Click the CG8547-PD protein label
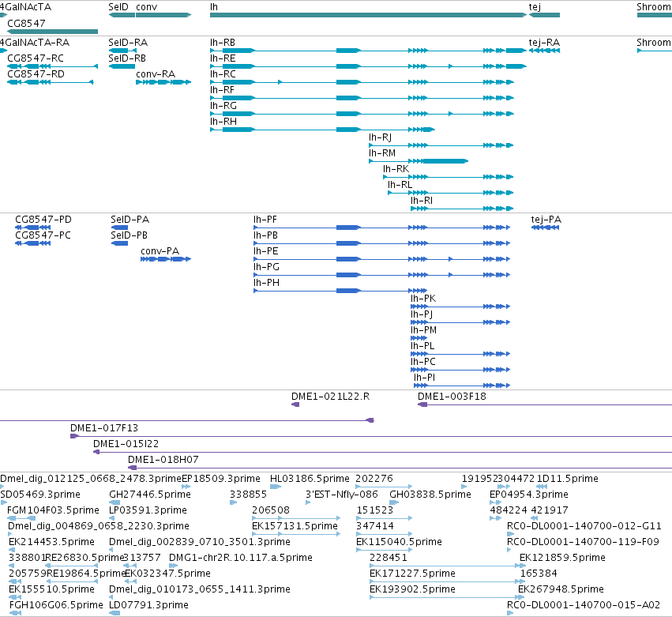 [43, 220]
